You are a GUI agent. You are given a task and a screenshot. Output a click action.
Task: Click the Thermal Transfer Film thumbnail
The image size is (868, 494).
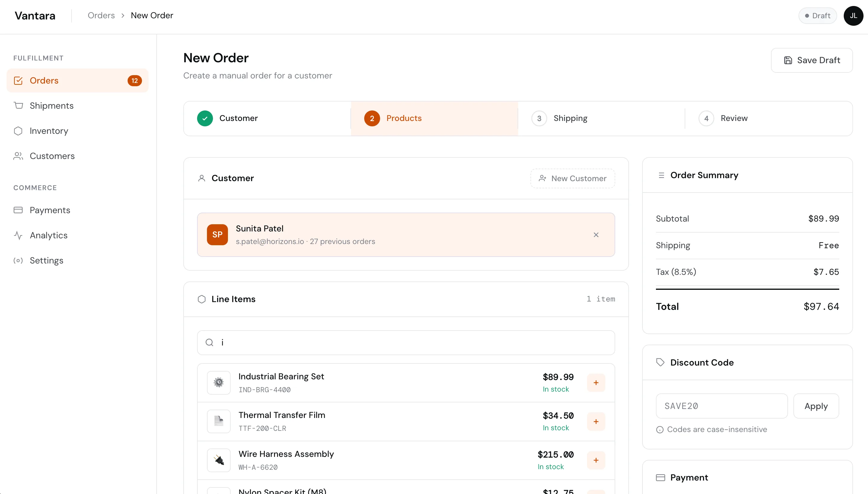[219, 421]
